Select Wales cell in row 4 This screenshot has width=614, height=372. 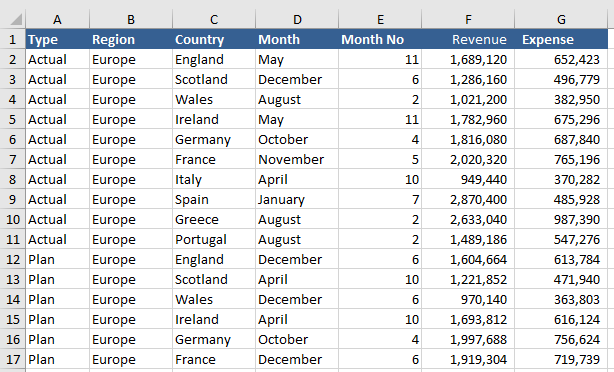pos(214,99)
